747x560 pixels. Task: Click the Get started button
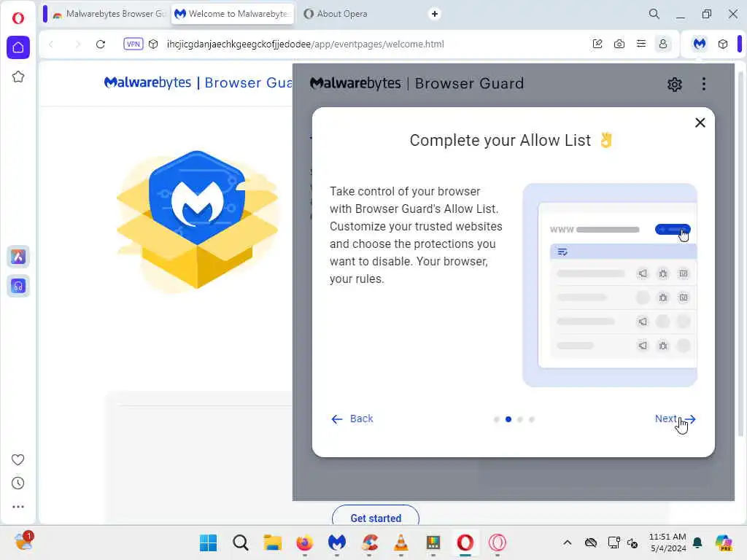[376, 516]
